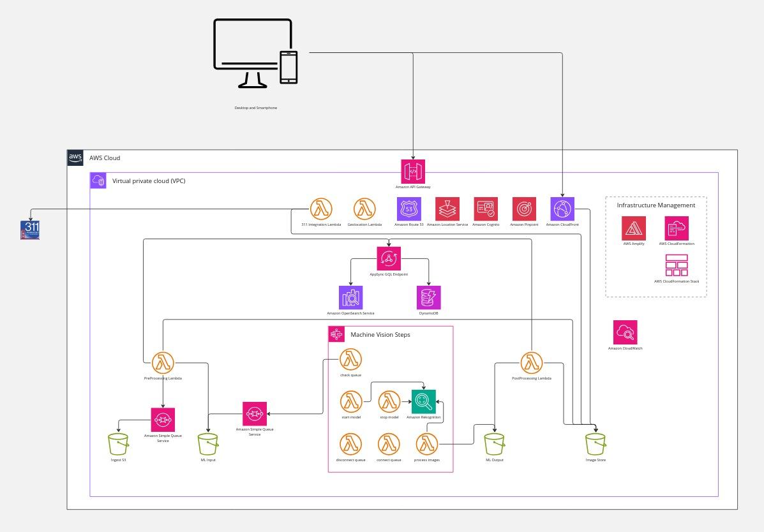Select the Amazon API Gateway icon

(413, 171)
